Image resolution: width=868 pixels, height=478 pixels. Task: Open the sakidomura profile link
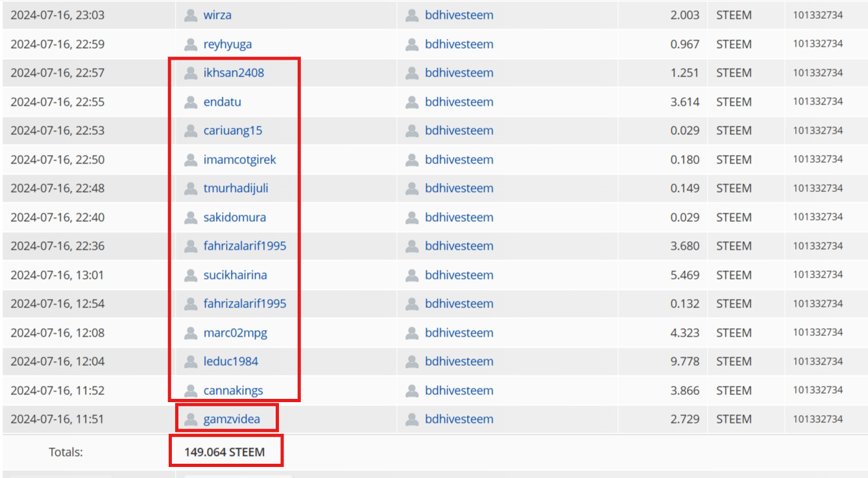click(235, 217)
